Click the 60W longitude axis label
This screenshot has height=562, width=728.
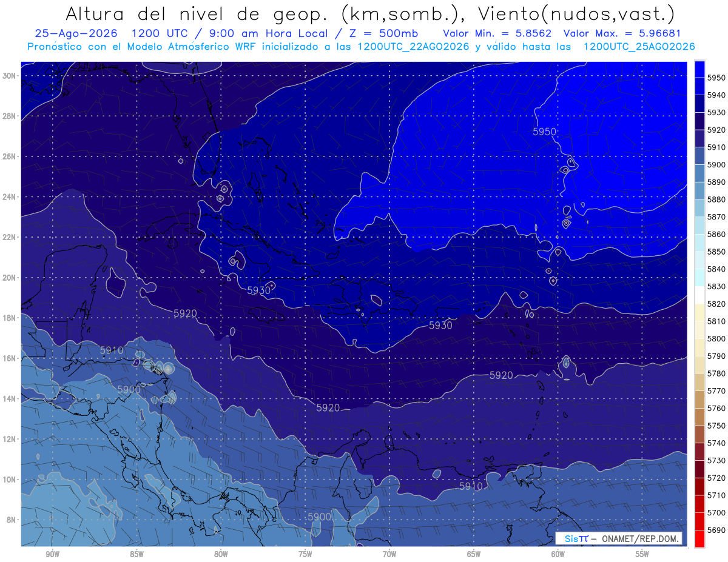click(558, 554)
